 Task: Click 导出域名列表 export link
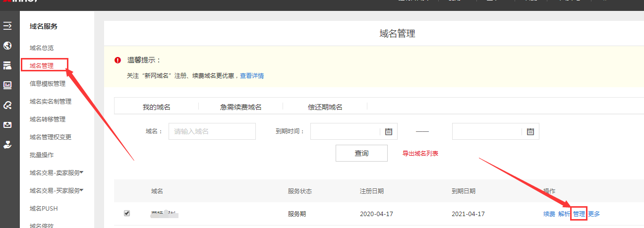(420, 154)
